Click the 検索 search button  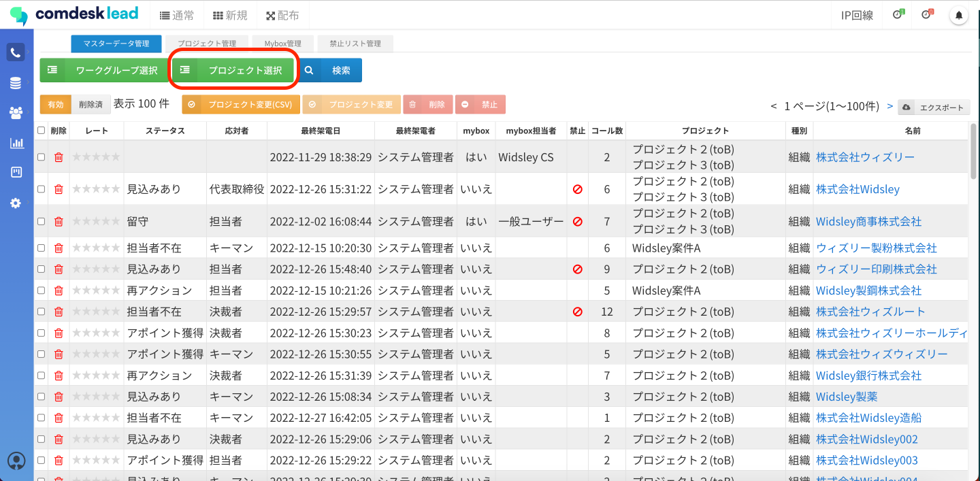coord(331,70)
